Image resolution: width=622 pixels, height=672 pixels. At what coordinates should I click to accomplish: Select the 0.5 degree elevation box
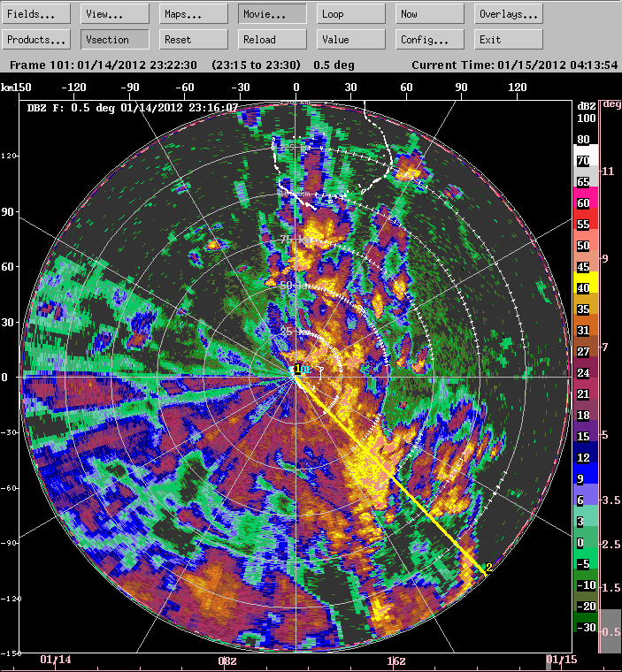coord(610,631)
